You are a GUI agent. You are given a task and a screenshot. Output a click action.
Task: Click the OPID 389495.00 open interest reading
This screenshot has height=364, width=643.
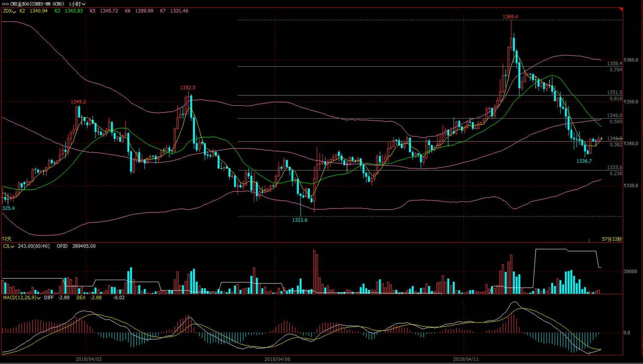click(76, 246)
